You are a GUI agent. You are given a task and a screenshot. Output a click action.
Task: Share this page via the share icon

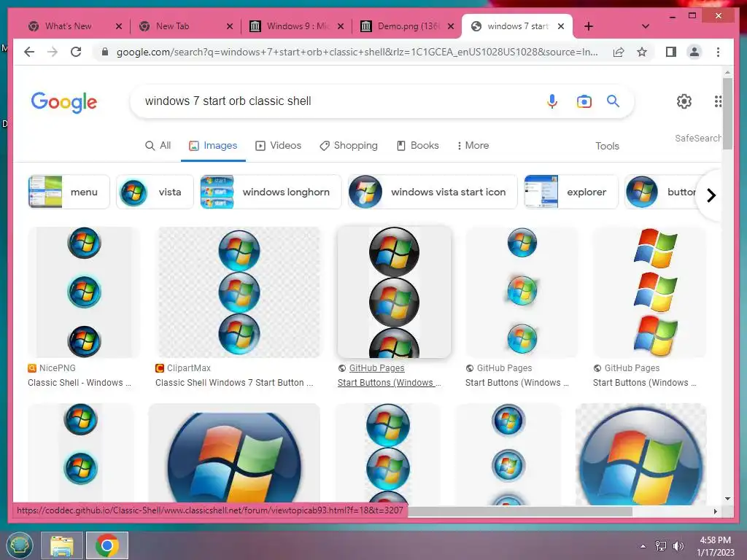619,52
